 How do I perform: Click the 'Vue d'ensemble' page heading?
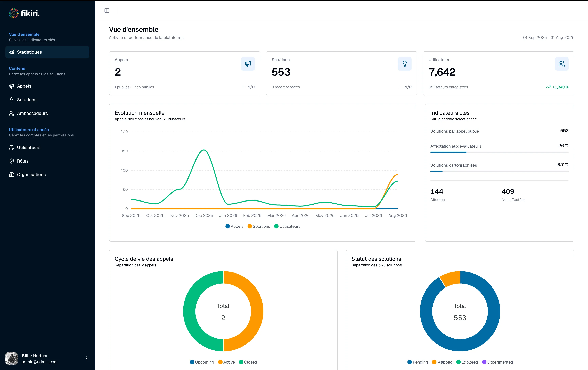tap(134, 30)
